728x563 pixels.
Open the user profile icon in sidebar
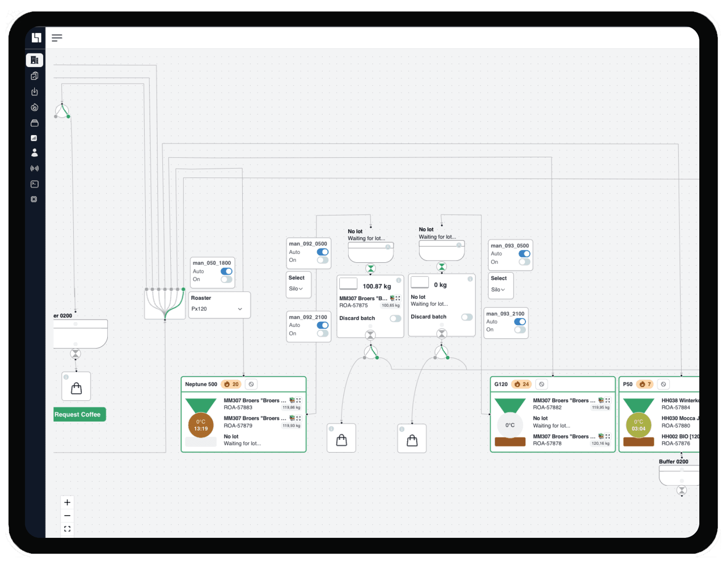coord(34,153)
